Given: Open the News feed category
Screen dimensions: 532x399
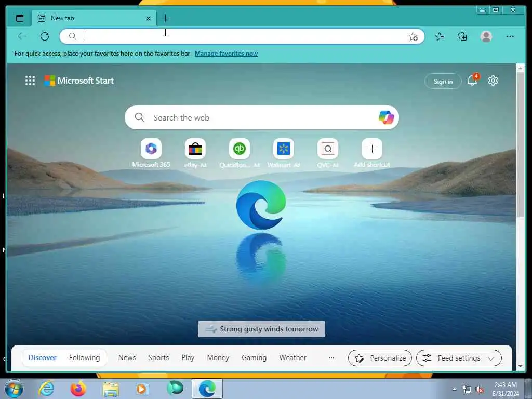Looking at the screenshot, I should [x=127, y=357].
